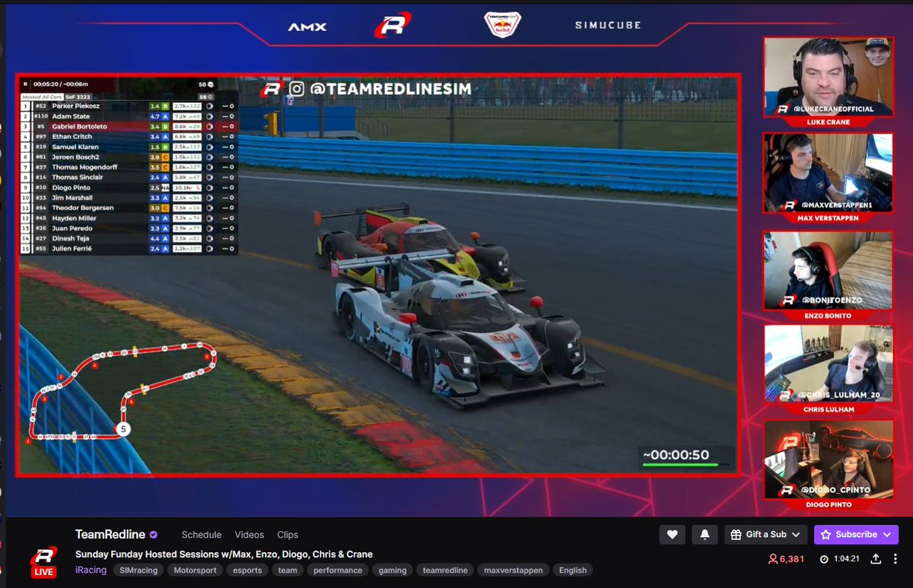Click the stream uptime clock 1:04:21
The height and width of the screenshot is (588, 913).
841,559
